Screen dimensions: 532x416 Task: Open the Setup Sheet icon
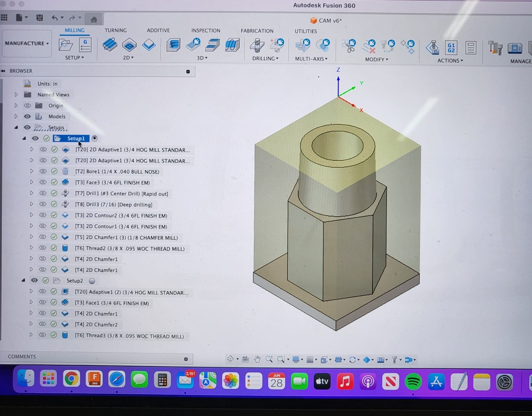pos(470,48)
